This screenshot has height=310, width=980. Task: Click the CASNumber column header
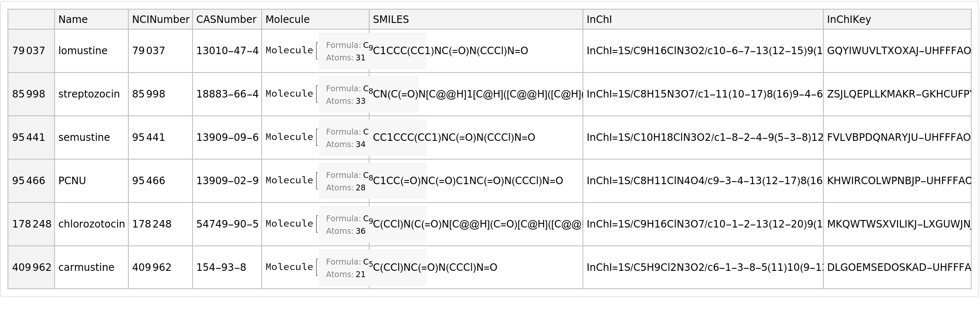point(227,20)
